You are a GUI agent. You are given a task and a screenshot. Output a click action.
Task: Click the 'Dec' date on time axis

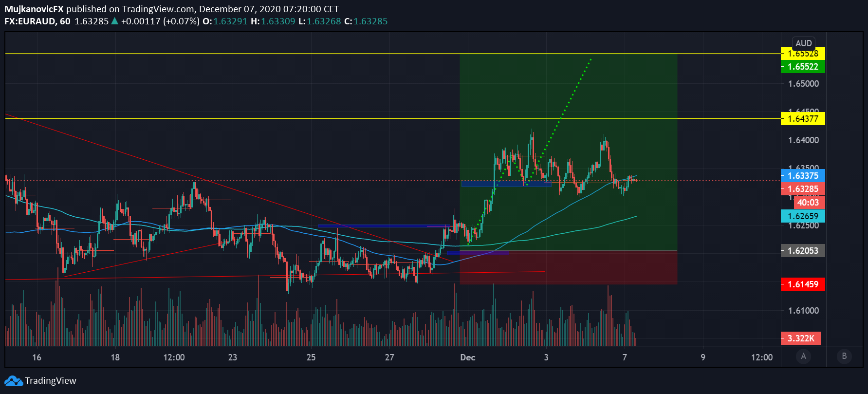click(x=468, y=357)
